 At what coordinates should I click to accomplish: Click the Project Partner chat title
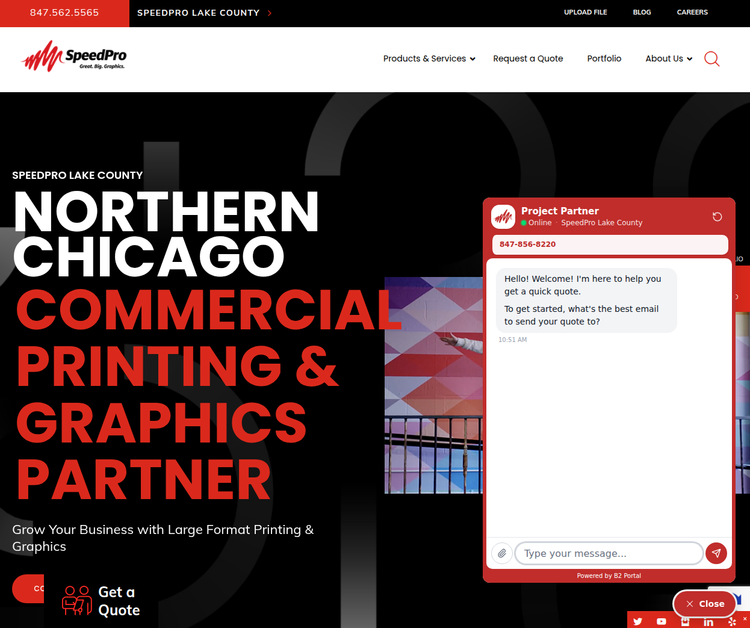coord(560,211)
